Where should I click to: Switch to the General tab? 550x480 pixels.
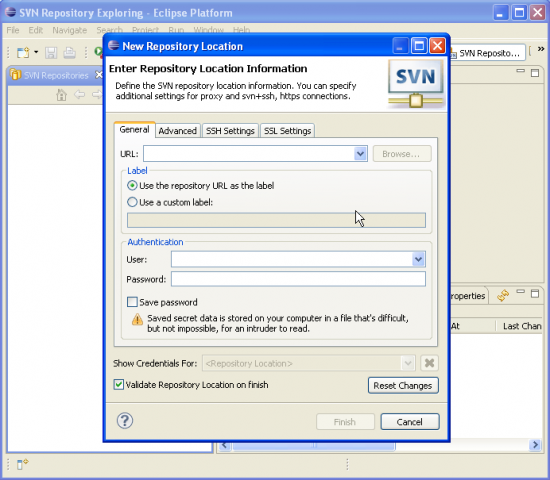[x=134, y=129]
